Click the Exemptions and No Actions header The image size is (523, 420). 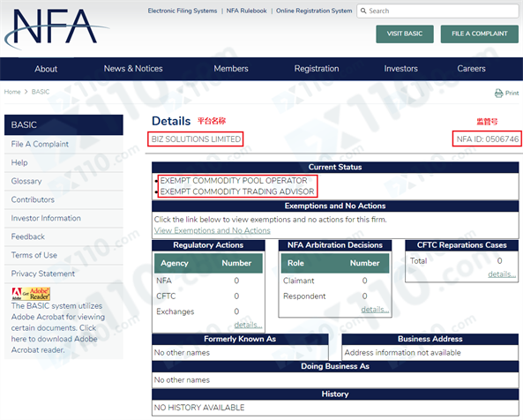point(335,206)
